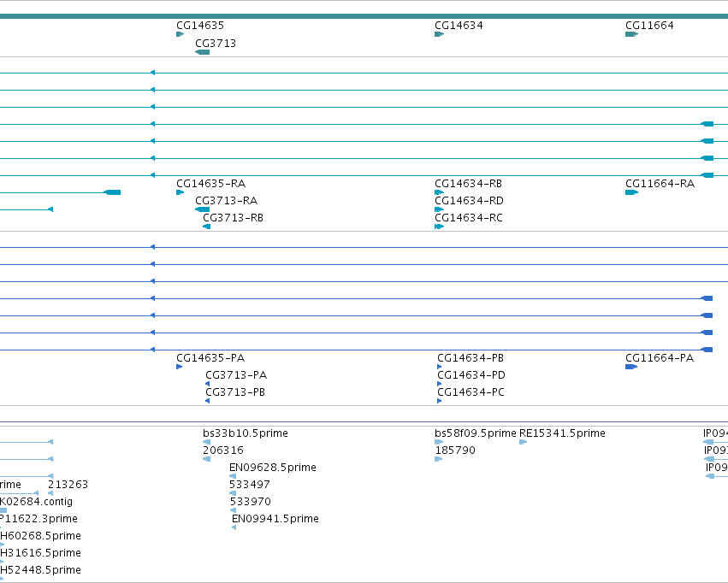Screen dimensions: 728x583
Task: Select transcript CG3713-RA label
Action: 226,201
